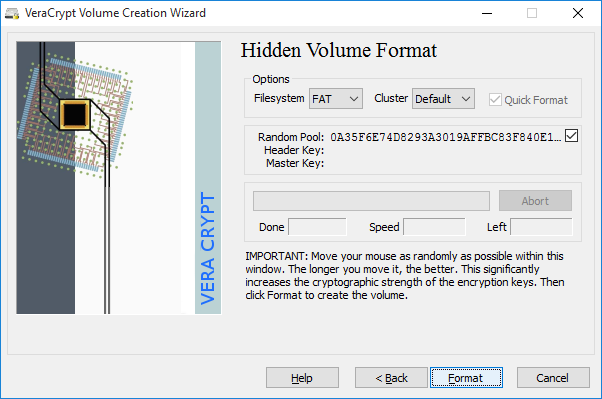Image resolution: width=602 pixels, height=399 pixels.
Task: Click the Master Key label
Action: click(295, 163)
